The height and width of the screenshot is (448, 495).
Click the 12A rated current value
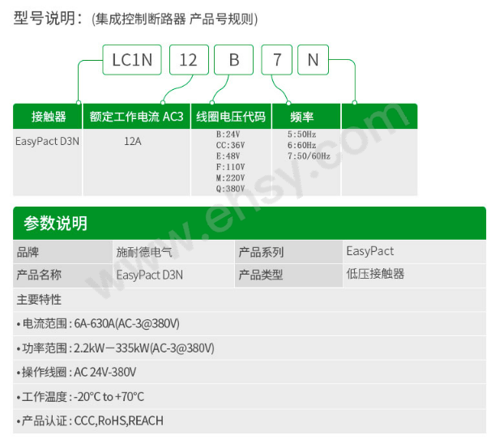click(x=133, y=141)
